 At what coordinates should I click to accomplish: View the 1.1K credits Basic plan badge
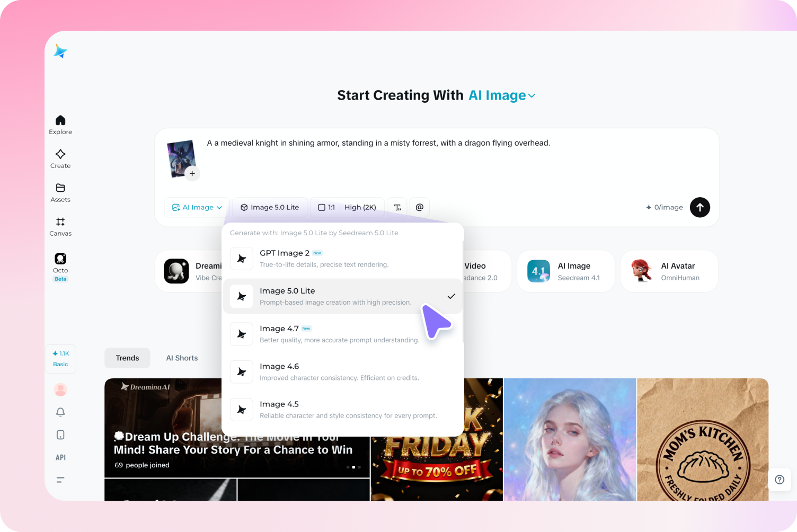pyautogui.click(x=60, y=359)
